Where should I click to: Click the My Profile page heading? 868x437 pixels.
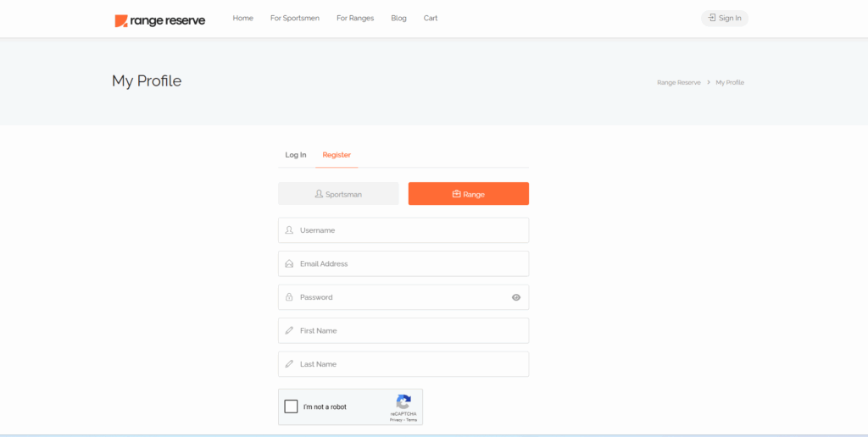click(x=147, y=81)
